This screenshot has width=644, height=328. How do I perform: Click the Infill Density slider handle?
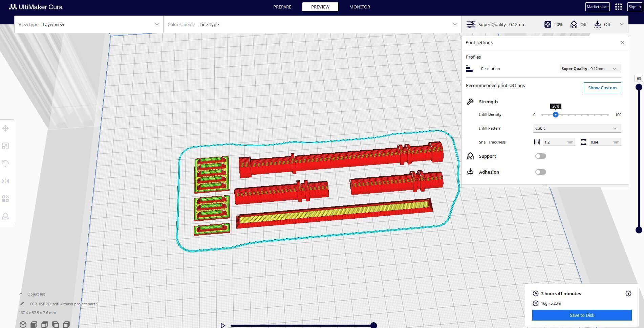(556, 115)
